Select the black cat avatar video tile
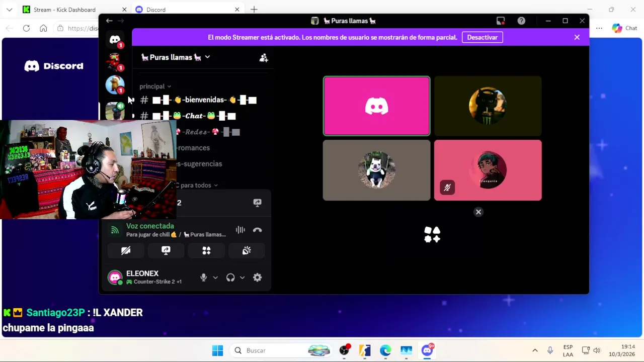Viewport: 644px width, 362px height. 488,106
